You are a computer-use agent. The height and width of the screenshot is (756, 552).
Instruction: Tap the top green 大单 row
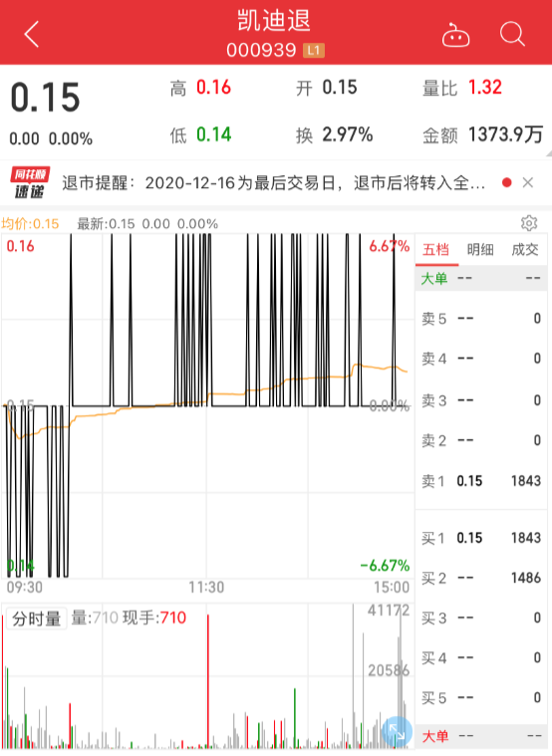tap(481, 278)
